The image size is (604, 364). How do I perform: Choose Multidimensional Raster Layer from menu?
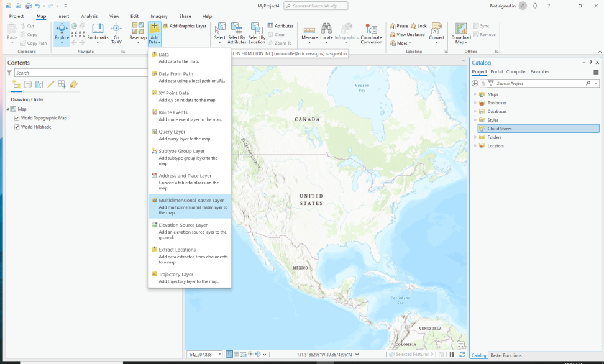[190, 206]
